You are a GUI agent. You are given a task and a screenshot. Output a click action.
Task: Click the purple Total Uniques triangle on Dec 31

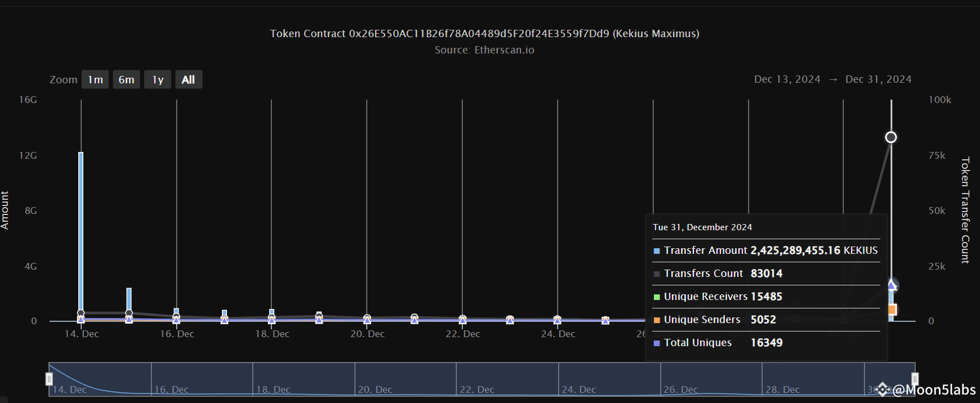(x=892, y=285)
